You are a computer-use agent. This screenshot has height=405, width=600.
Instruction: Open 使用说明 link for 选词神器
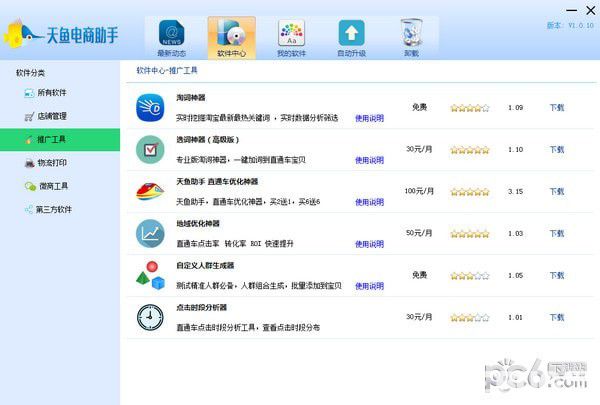tap(369, 160)
